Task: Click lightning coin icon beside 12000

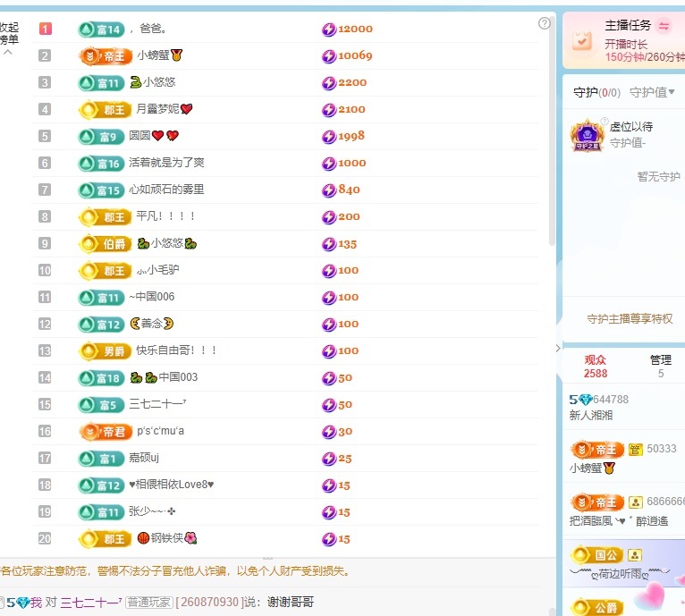Action: [x=329, y=30]
